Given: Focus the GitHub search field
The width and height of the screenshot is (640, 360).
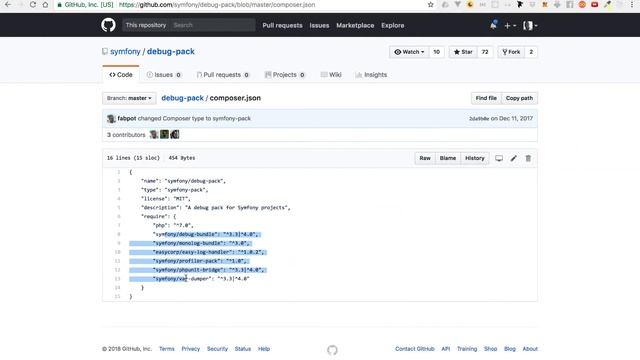Looking at the screenshot, I should [x=212, y=25].
